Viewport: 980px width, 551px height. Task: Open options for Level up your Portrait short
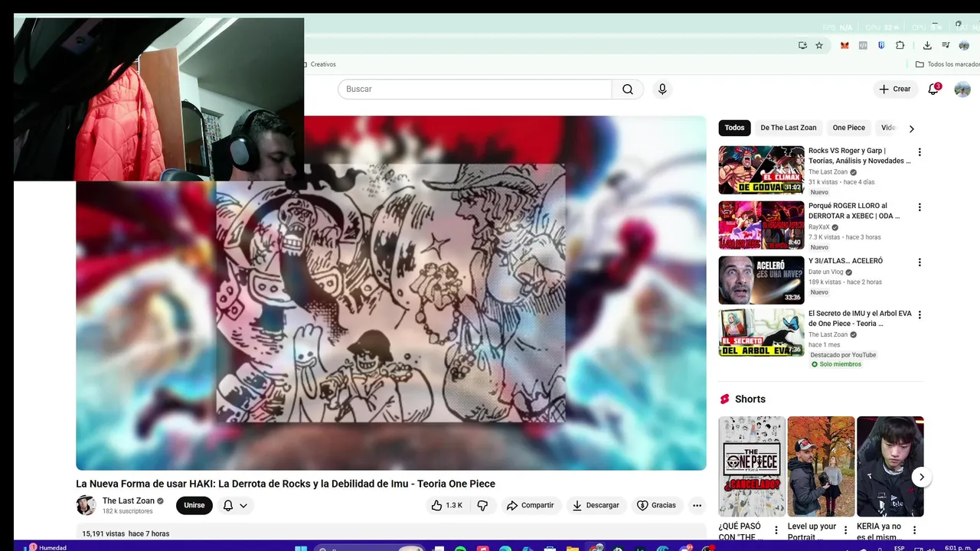(x=845, y=530)
